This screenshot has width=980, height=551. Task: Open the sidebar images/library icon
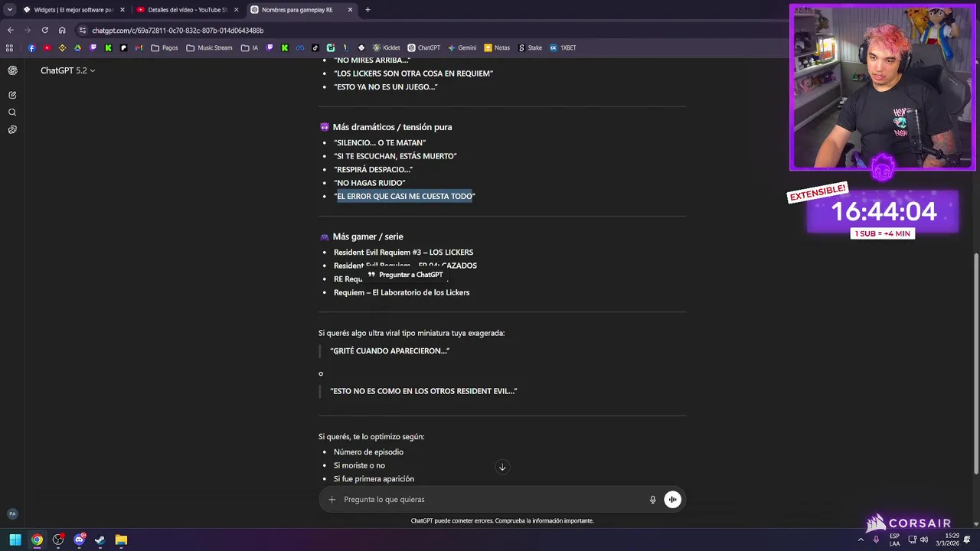point(12,130)
